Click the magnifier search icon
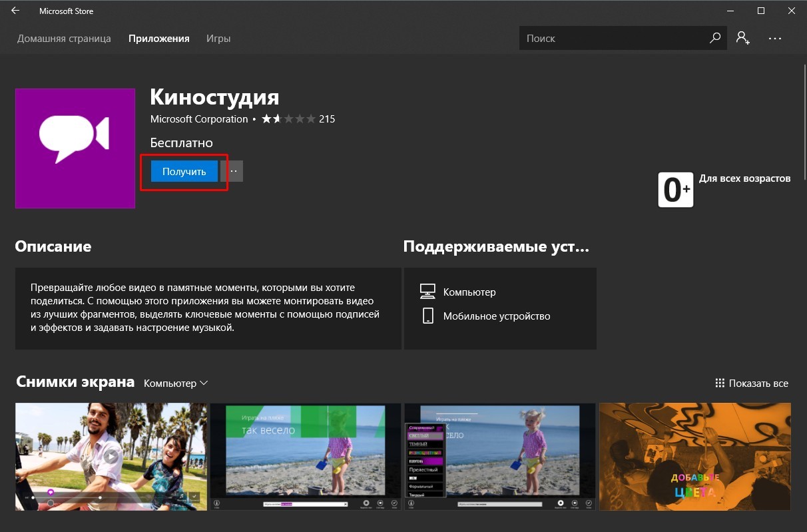 (x=715, y=39)
